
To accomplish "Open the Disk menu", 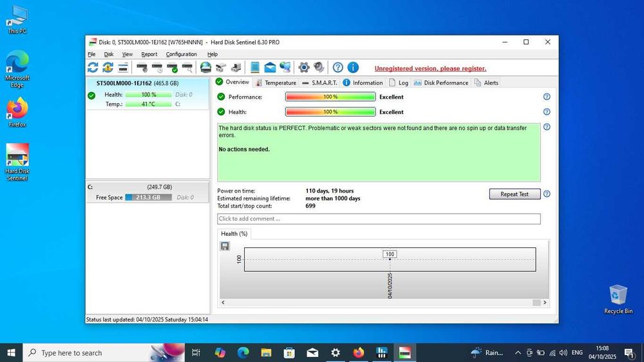I will [108, 54].
